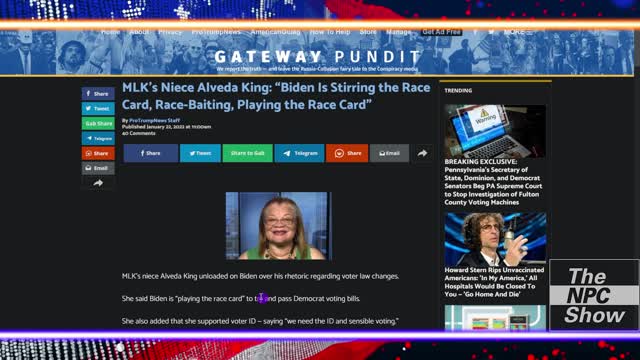Click the sidebar Telegram share button
640x360 pixels.
(x=98, y=138)
